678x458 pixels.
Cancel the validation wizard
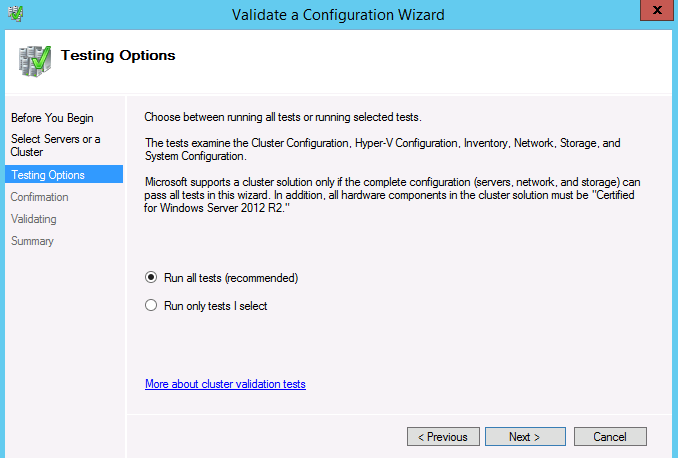point(610,437)
